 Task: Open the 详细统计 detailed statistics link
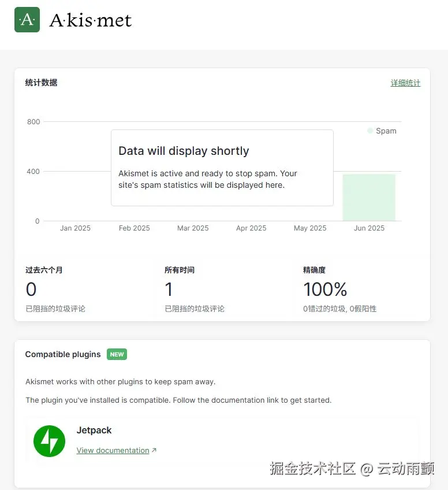pos(405,83)
